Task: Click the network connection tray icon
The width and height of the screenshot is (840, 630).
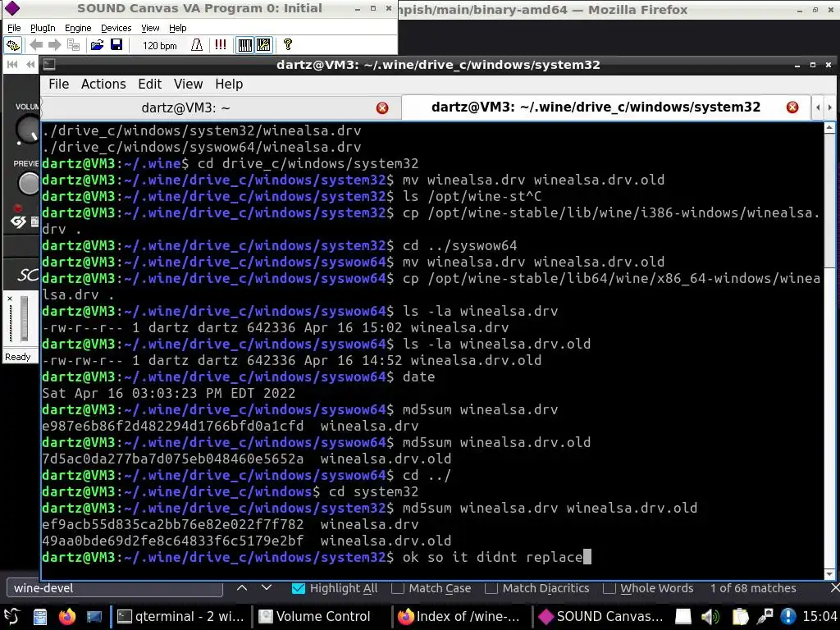Action: click(x=765, y=617)
